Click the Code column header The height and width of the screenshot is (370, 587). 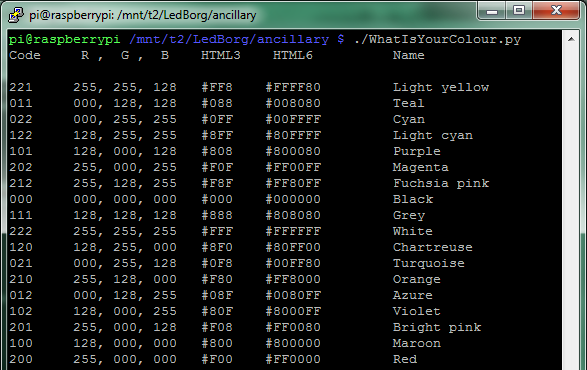point(25,55)
